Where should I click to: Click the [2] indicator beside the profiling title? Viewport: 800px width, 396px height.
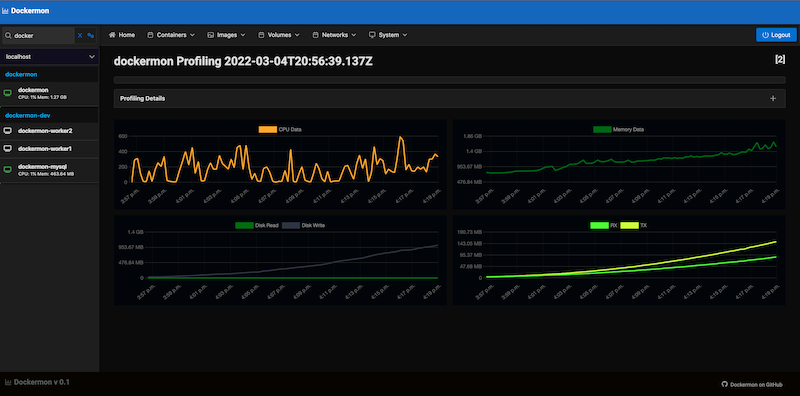(780, 59)
